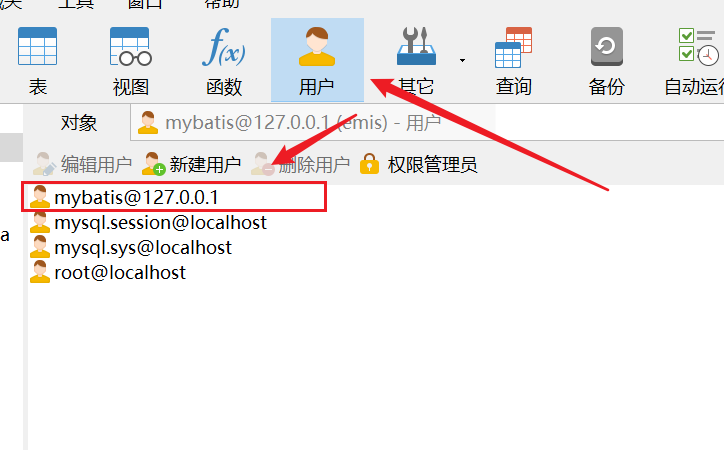This screenshot has width=724, height=450.
Task: Click the 编辑用户 (Edit User) button
Action: click(x=83, y=164)
